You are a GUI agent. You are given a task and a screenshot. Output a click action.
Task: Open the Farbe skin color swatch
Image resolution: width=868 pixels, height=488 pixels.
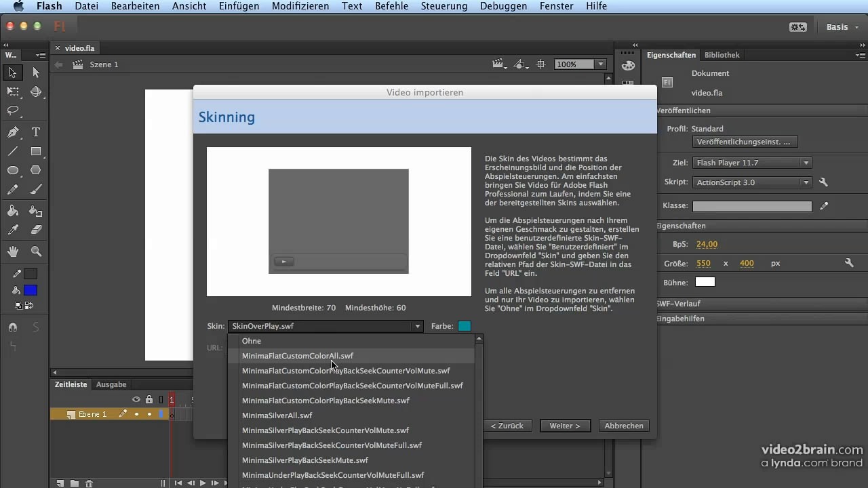(464, 326)
